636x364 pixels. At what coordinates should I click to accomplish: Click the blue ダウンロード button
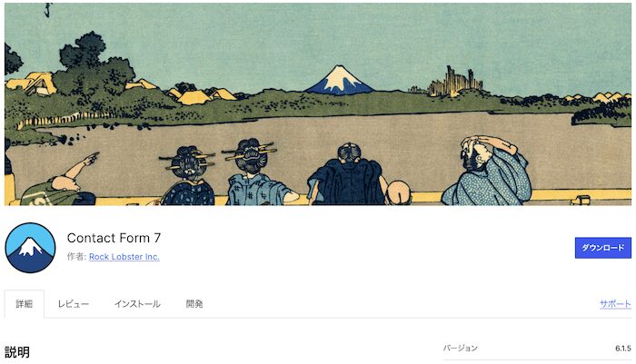pos(602,248)
